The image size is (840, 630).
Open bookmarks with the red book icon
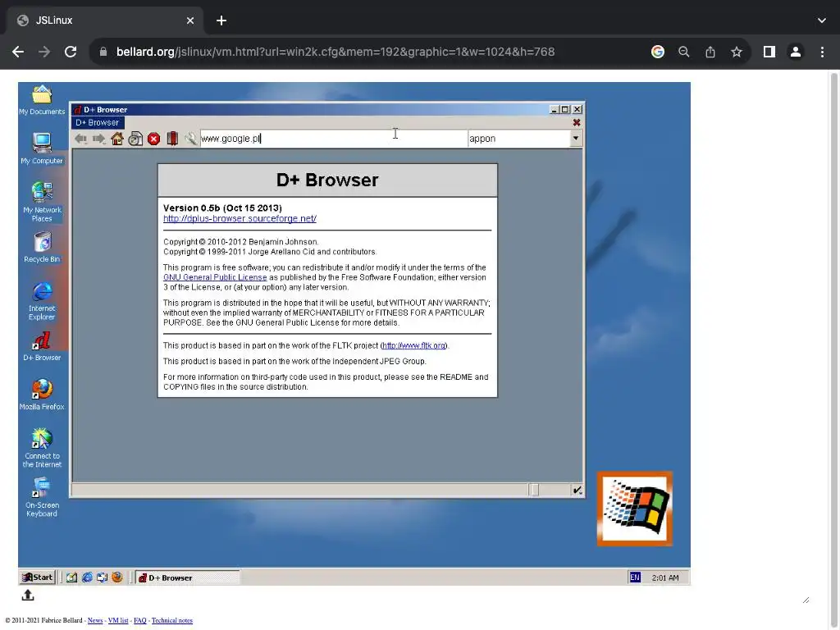click(x=172, y=139)
